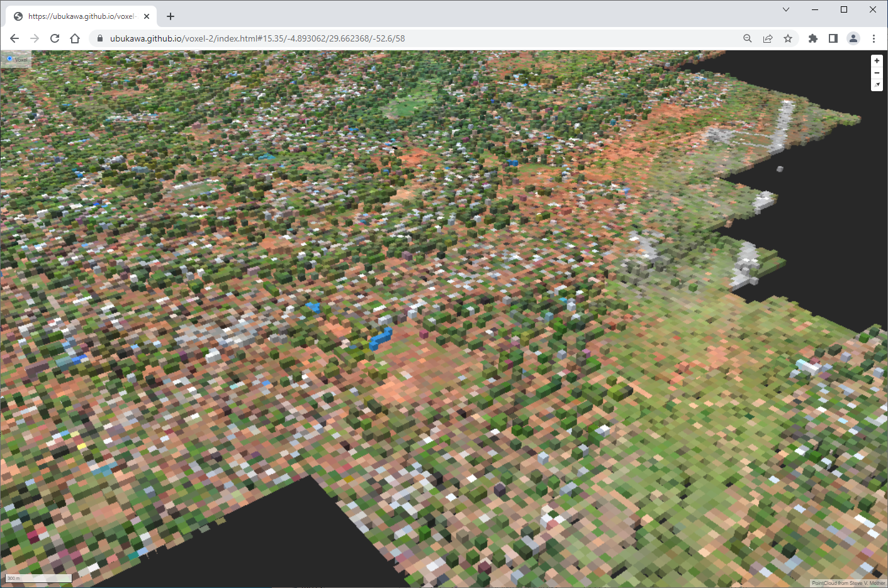Zoom in the voxel map
Image resolution: width=888 pixels, height=588 pixels.
(x=877, y=61)
